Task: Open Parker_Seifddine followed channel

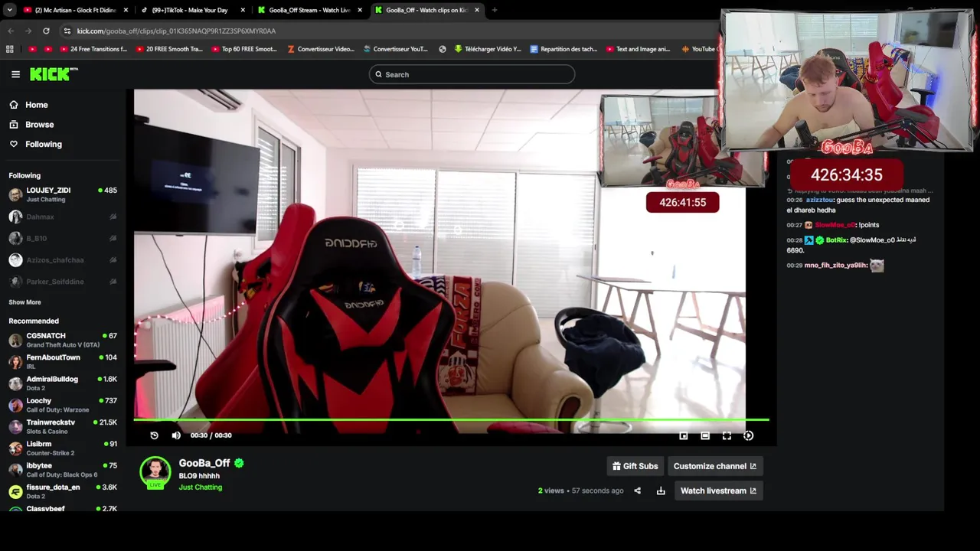Action: 63,282
